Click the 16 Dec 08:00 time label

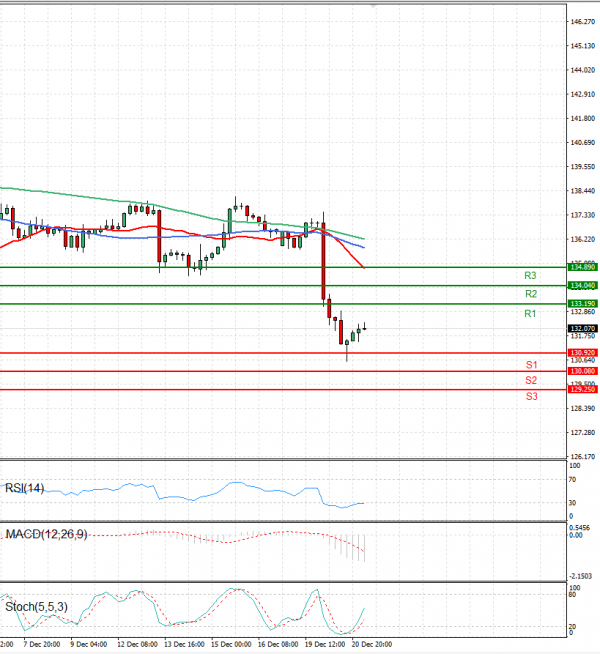click(278, 644)
